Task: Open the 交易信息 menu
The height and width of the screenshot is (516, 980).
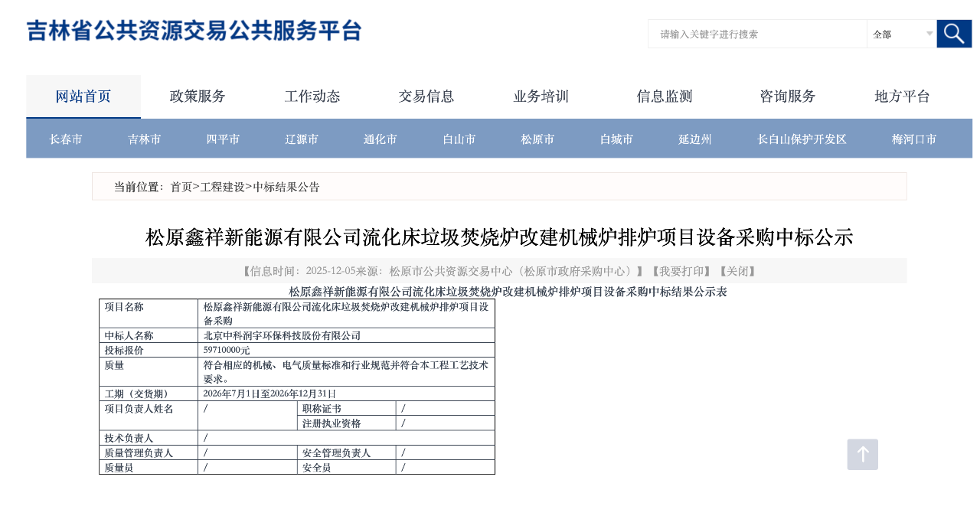Action: point(426,96)
